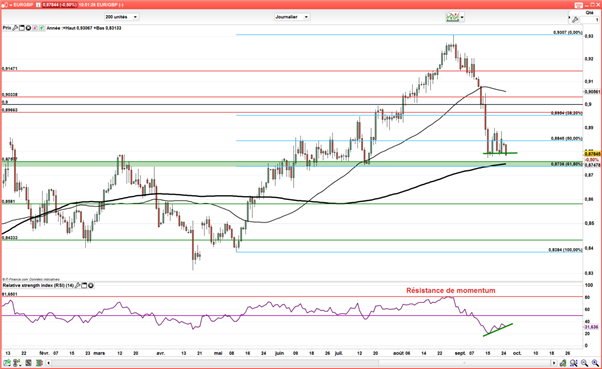Open Prix panel settings wrench

pos(15,28)
